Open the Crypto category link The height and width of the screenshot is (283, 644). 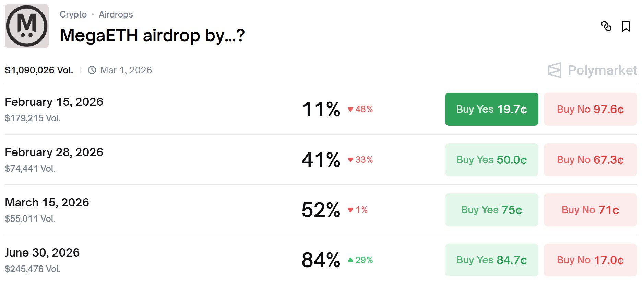[x=73, y=14]
